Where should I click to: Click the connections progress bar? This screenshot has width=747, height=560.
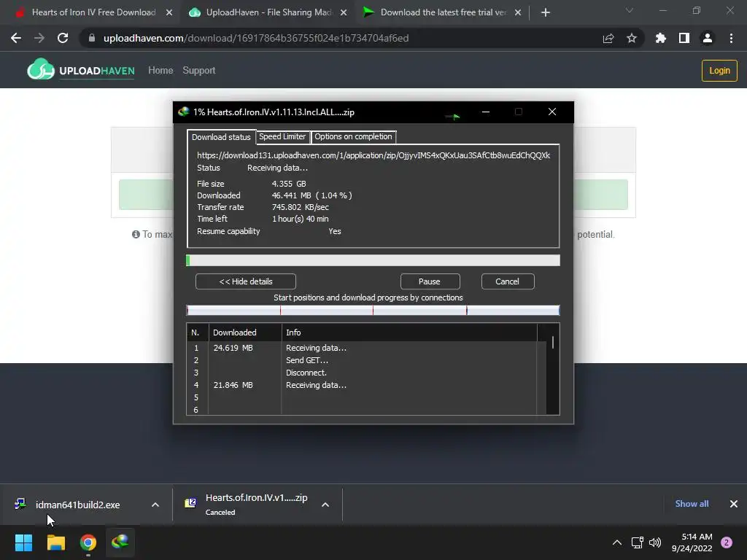[x=373, y=311]
